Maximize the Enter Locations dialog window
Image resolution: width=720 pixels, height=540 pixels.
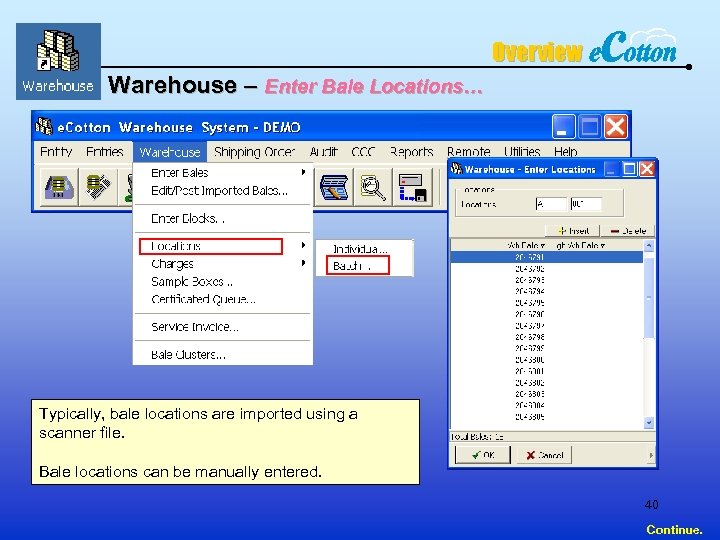coord(630,169)
